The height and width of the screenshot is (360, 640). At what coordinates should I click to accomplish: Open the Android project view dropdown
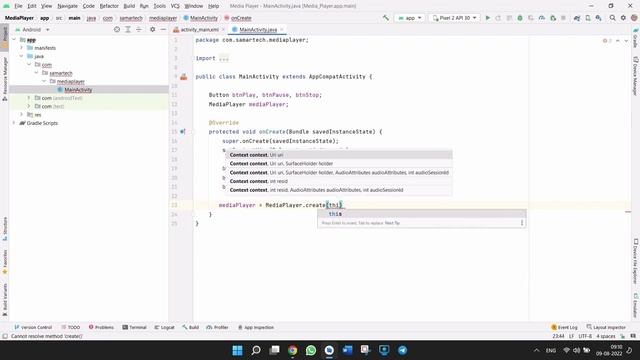tap(32, 30)
